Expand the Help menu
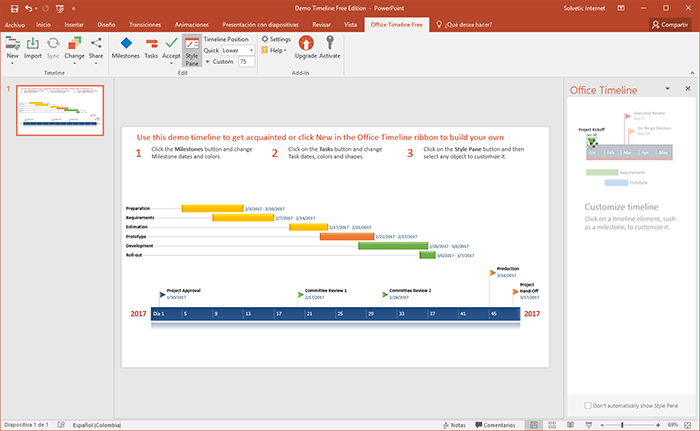Viewport: 700px width, 431px height. coord(274,50)
